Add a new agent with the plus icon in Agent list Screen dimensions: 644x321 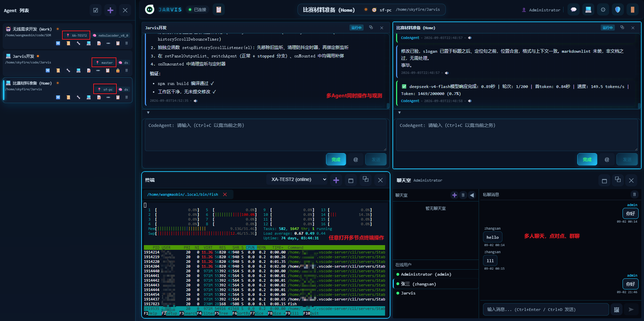(x=110, y=10)
